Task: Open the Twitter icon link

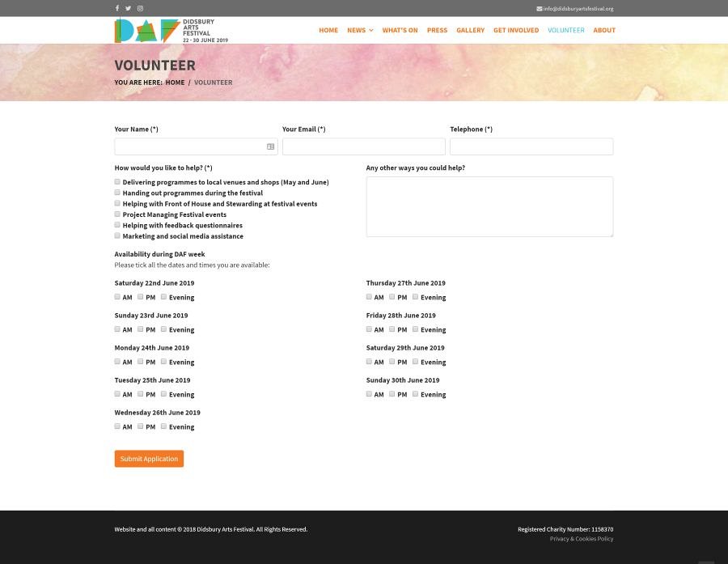Action: (x=128, y=8)
